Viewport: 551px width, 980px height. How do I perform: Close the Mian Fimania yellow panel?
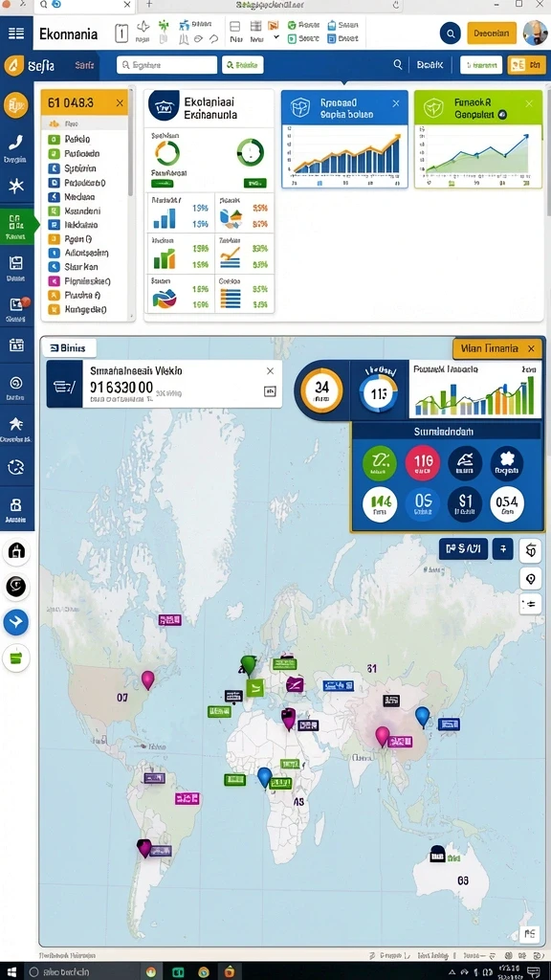coord(531,348)
